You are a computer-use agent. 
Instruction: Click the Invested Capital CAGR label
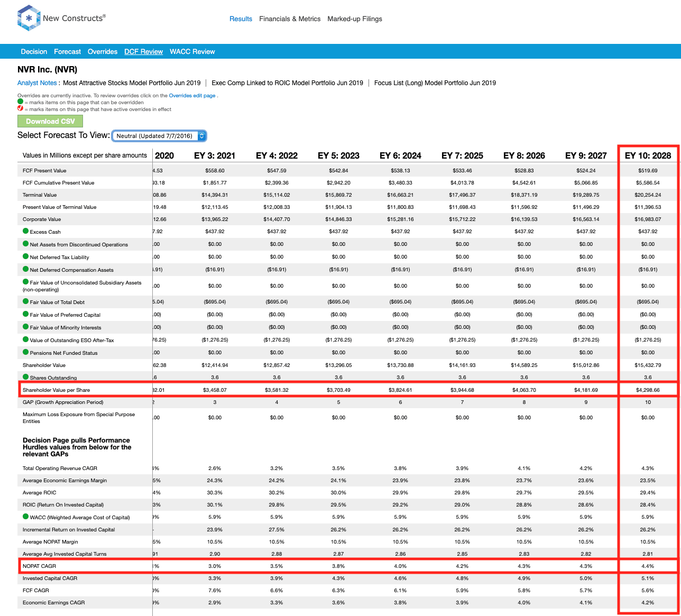pyautogui.click(x=50, y=578)
